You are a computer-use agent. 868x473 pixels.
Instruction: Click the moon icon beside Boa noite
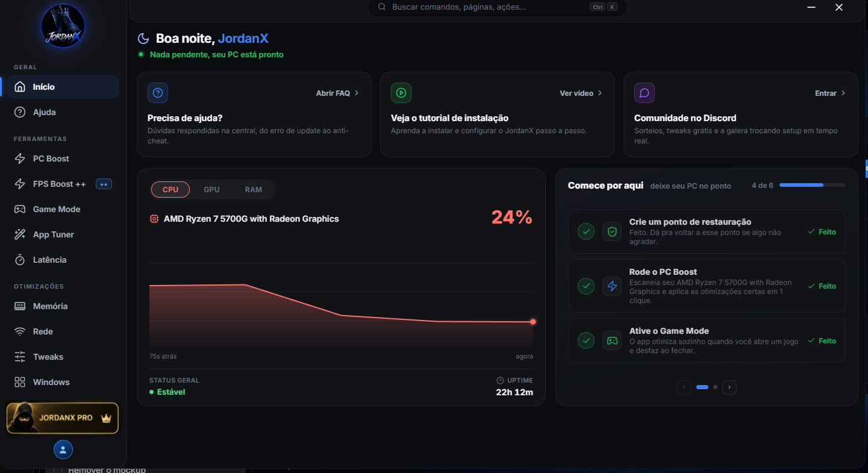click(143, 39)
